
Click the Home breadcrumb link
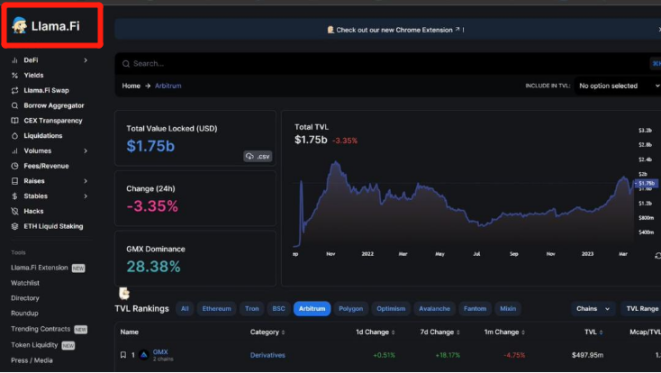pos(131,86)
